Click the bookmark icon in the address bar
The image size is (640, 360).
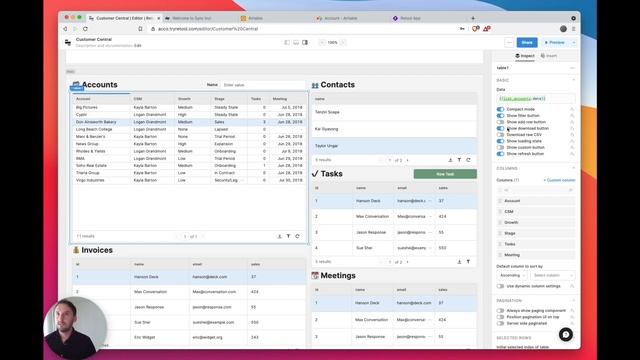[140, 29]
